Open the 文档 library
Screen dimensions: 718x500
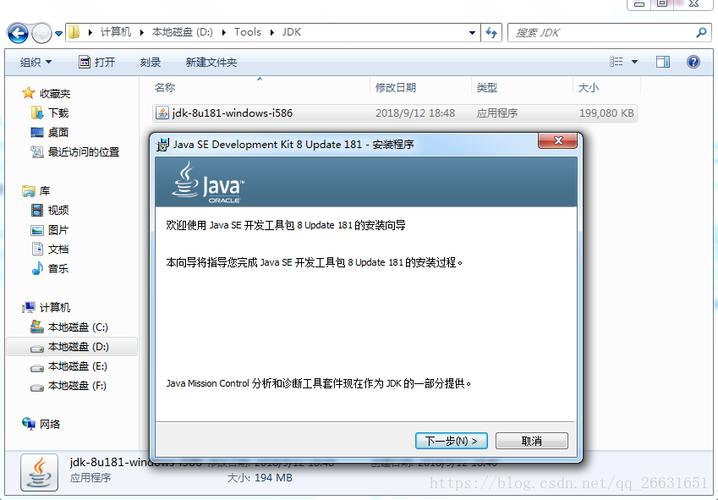click(x=49, y=249)
